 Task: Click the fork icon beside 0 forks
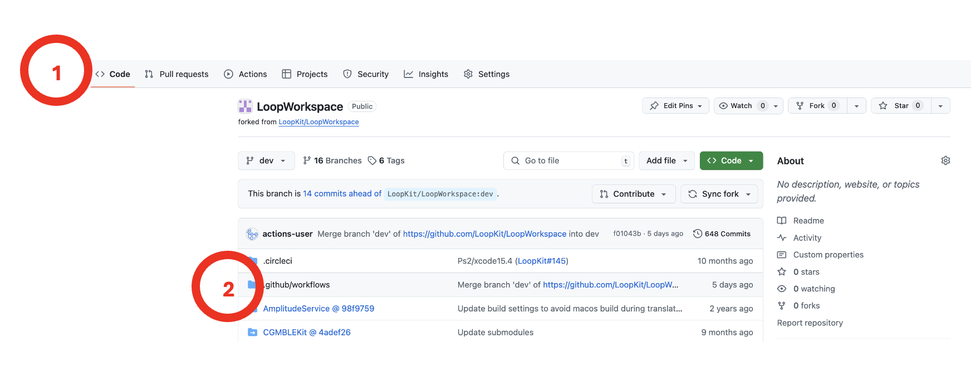pyautogui.click(x=782, y=305)
